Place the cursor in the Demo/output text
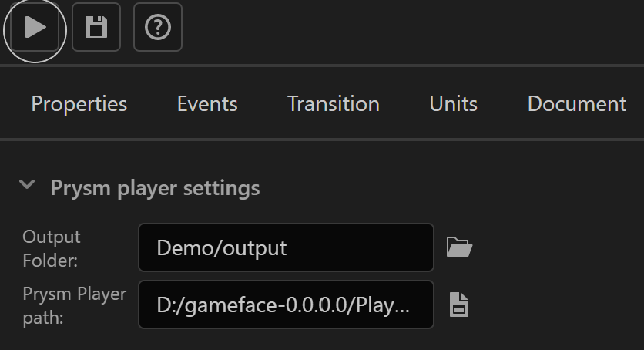The height and width of the screenshot is (350, 644). click(x=222, y=248)
